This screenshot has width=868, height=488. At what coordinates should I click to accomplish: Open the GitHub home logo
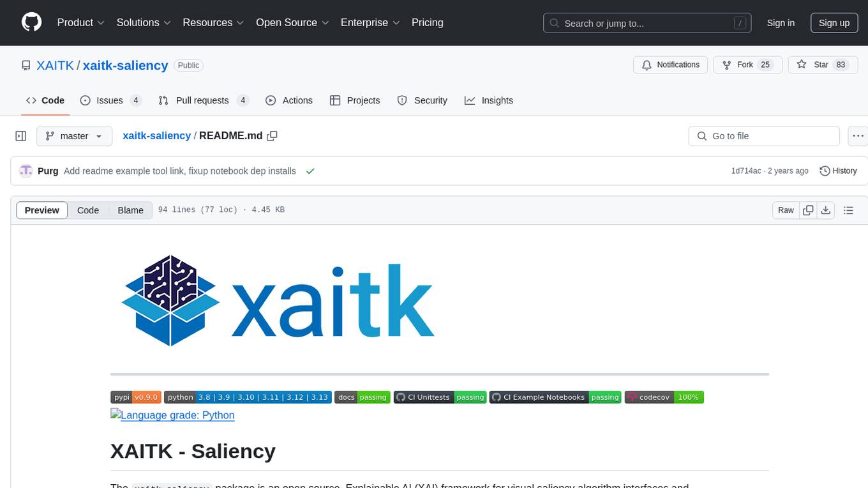point(31,22)
